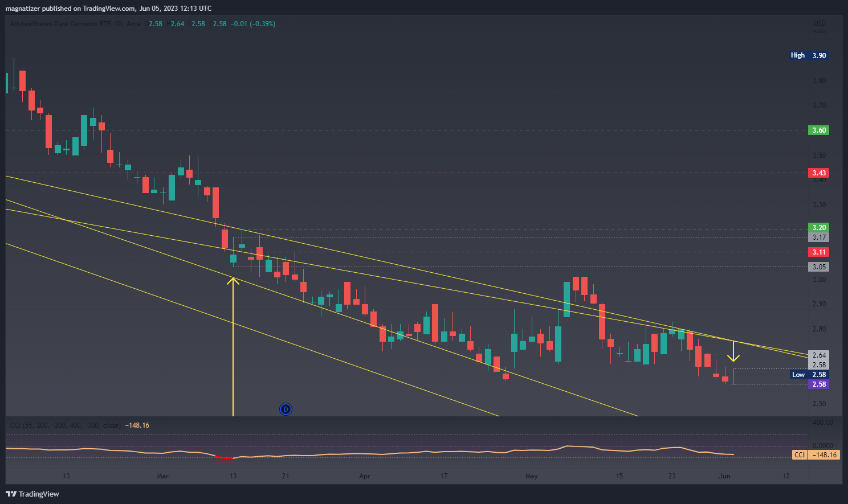Click the May label on time axis

click(x=531, y=476)
